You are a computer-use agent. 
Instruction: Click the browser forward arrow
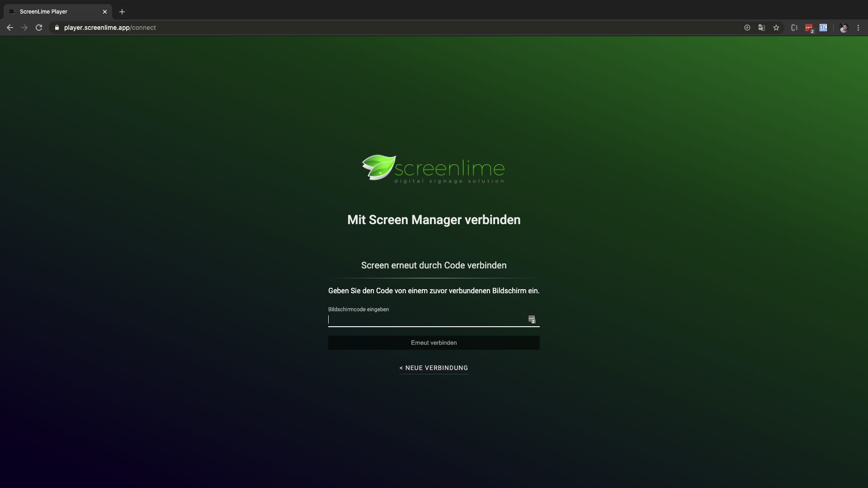(x=24, y=28)
